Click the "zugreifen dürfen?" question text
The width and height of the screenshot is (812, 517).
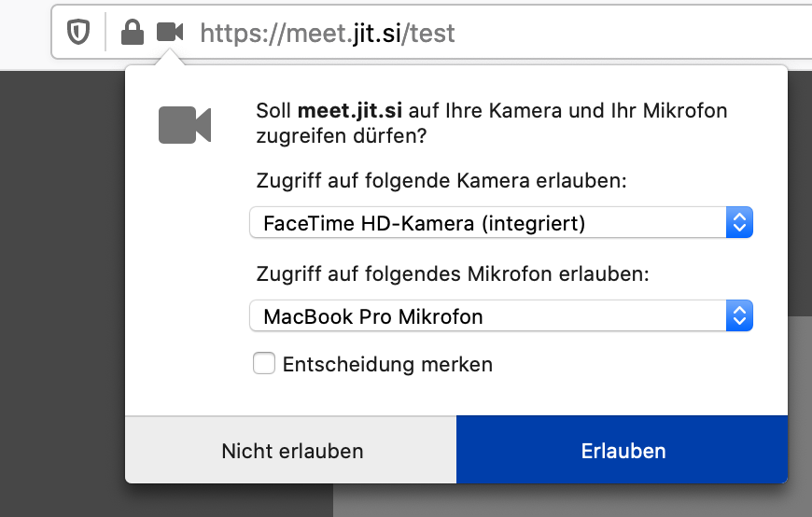pyautogui.click(x=341, y=136)
